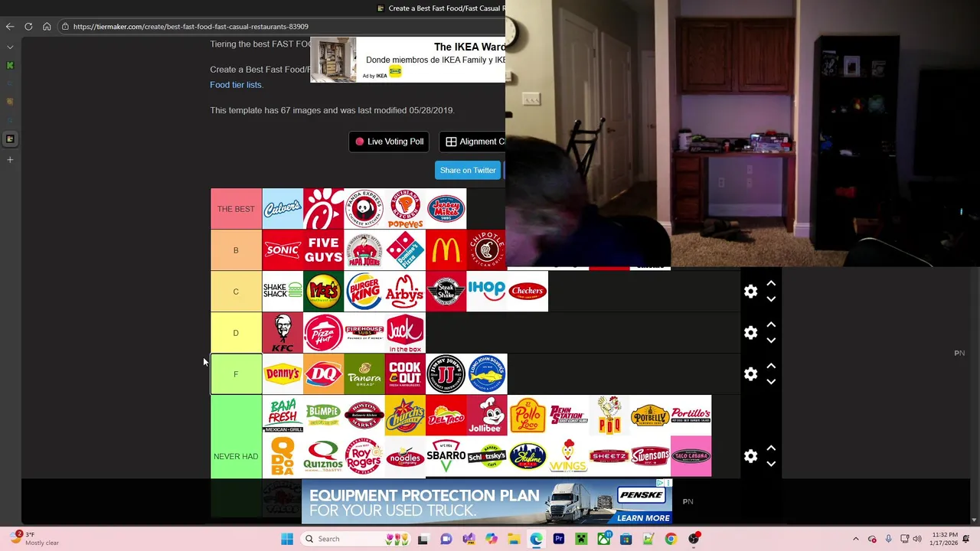
Task: Open settings gear for tier C row
Action: (x=750, y=292)
